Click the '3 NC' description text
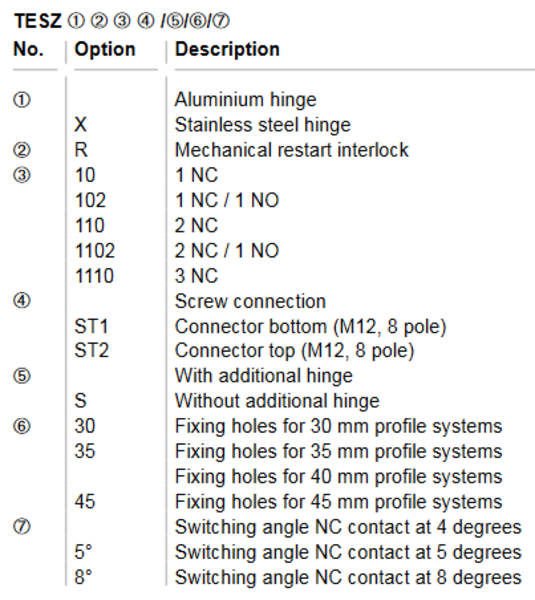The height and width of the screenshot is (600, 535). [196, 276]
